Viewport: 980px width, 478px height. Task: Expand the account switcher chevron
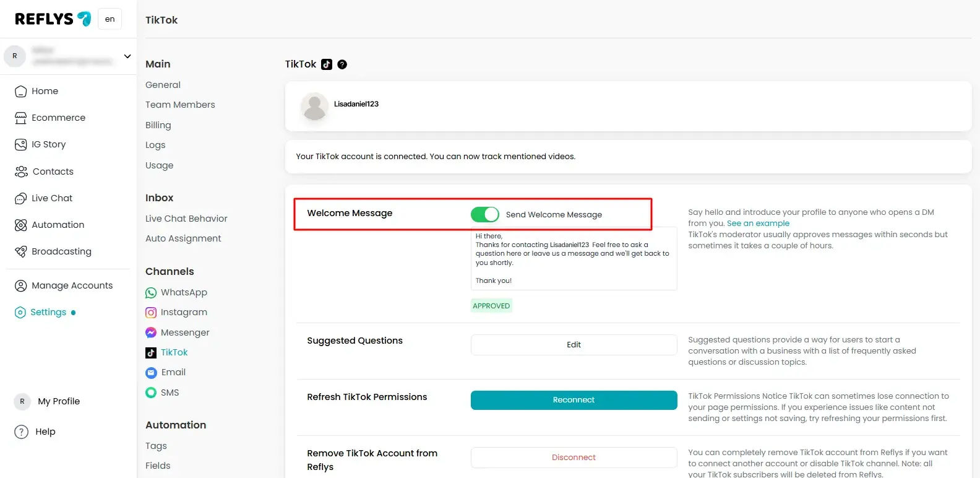coord(127,56)
